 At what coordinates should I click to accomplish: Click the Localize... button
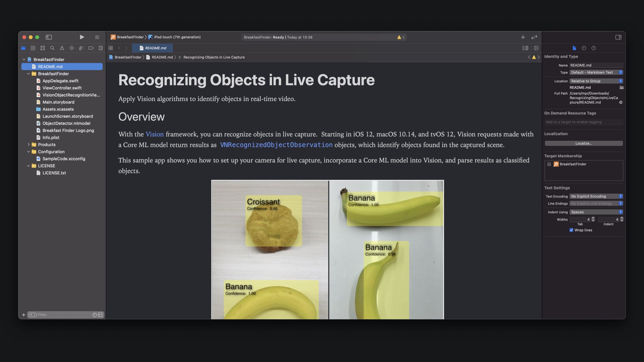coord(584,143)
